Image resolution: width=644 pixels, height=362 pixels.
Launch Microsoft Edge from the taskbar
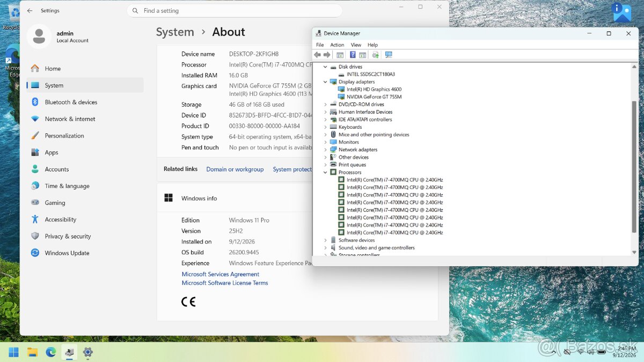[50, 352]
